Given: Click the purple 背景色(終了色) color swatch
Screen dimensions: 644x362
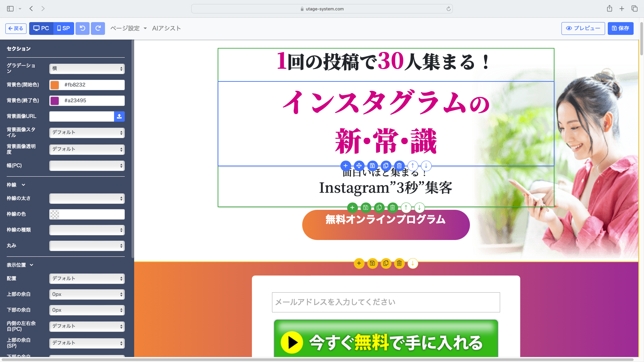Looking at the screenshot, I should 55,101.
